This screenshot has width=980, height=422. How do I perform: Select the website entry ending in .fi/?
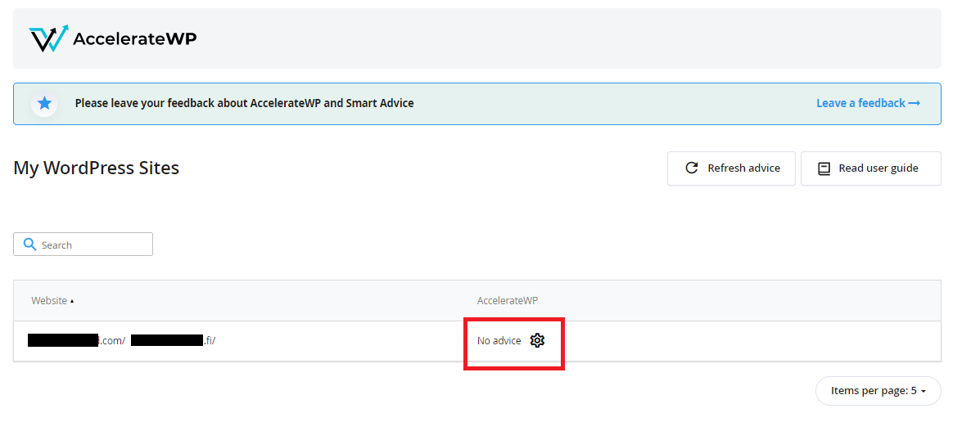[173, 340]
